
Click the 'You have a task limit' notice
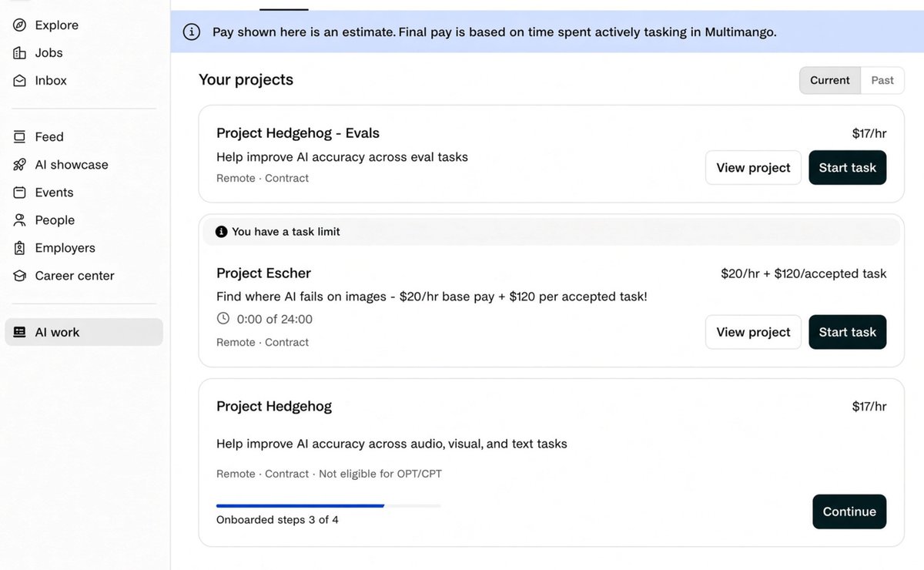point(551,232)
